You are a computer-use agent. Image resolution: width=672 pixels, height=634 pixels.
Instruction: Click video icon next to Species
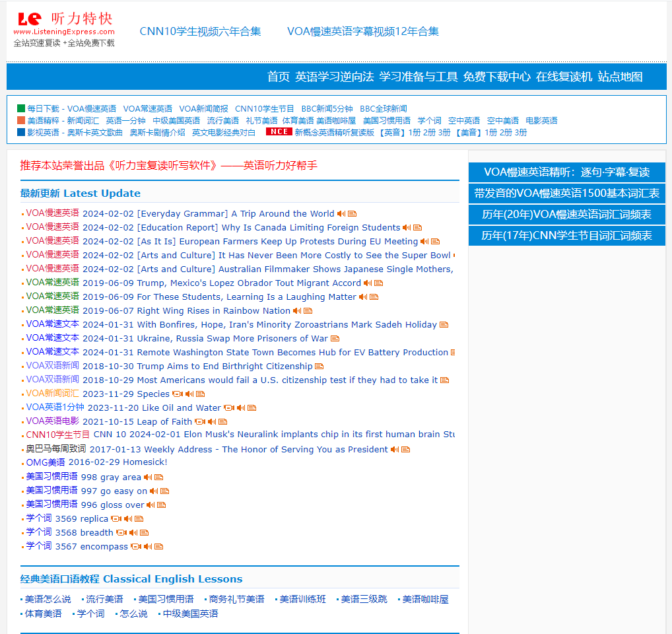[x=178, y=394]
